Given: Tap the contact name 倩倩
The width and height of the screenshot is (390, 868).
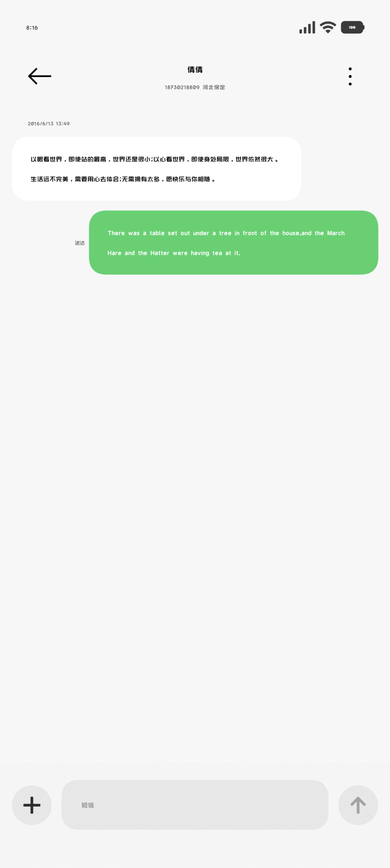Looking at the screenshot, I should 195,69.
